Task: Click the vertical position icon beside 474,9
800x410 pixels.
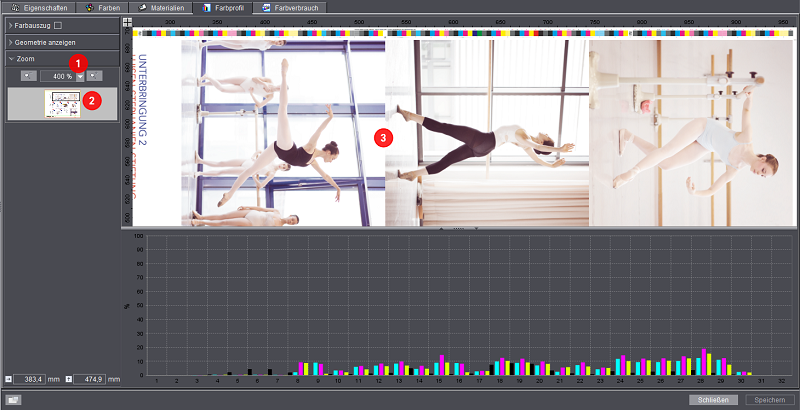Action: pos(69,379)
